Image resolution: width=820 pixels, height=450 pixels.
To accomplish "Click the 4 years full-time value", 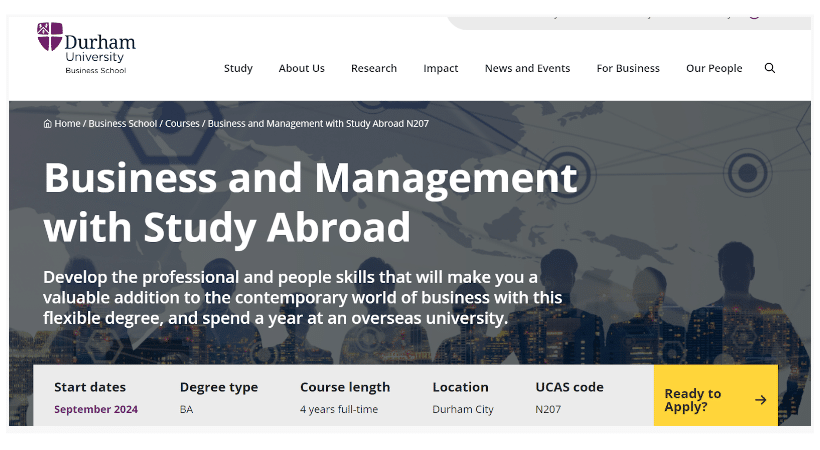I will [339, 409].
